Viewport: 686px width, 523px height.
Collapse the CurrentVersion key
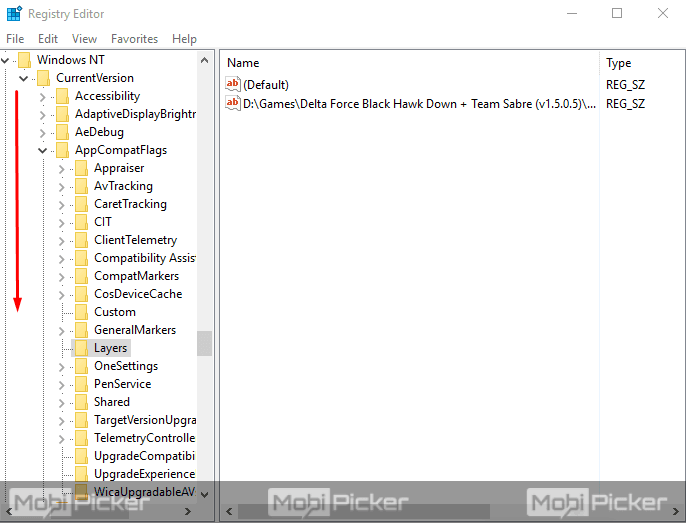click(24, 78)
